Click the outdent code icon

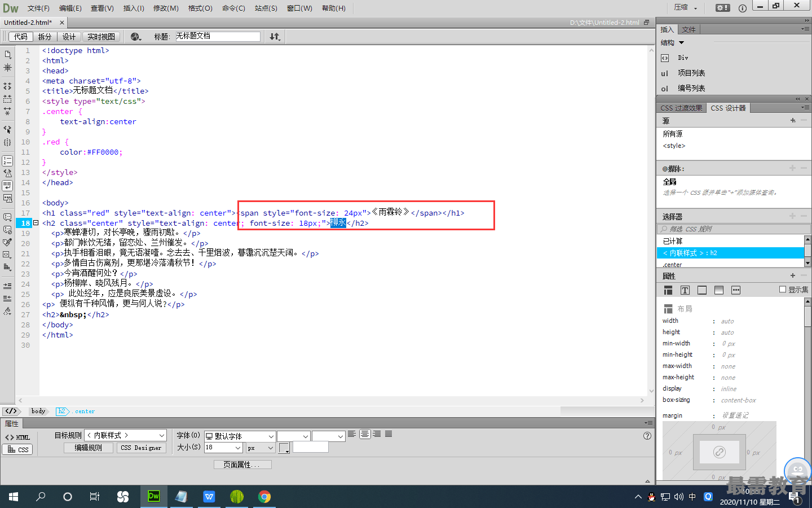pyautogui.click(x=7, y=298)
